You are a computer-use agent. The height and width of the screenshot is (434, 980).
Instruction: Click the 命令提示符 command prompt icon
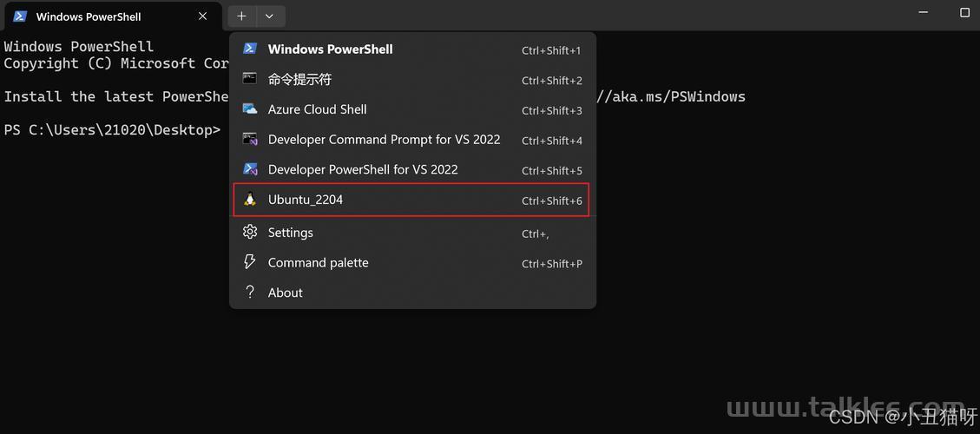click(250, 79)
